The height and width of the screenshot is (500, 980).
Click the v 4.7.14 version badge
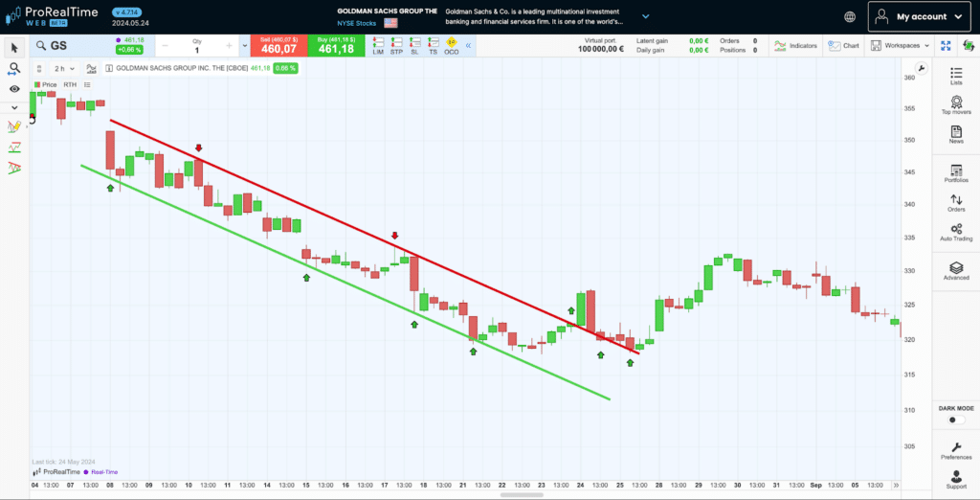pos(128,11)
